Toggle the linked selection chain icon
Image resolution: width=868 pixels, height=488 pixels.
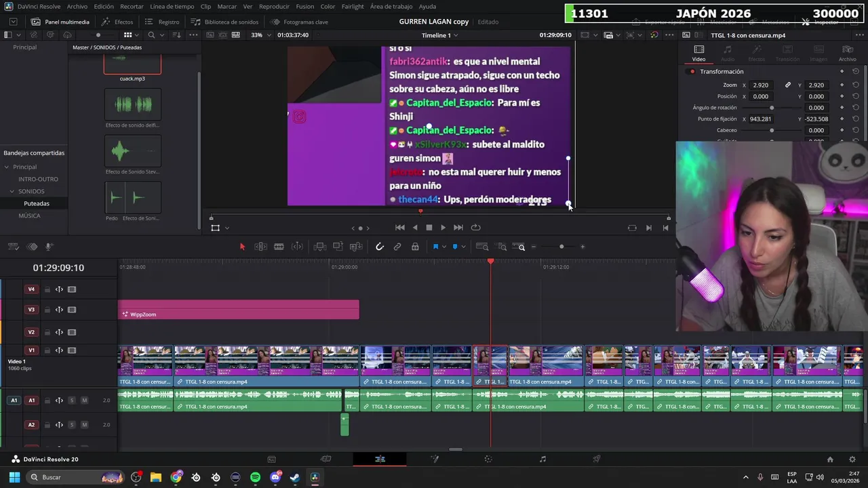click(397, 247)
